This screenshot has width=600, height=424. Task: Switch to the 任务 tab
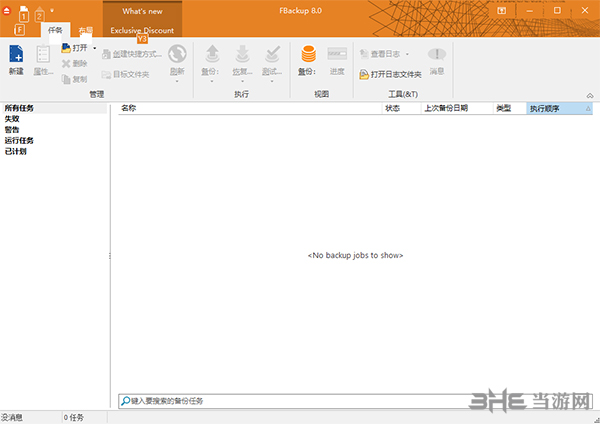(x=55, y=30)
